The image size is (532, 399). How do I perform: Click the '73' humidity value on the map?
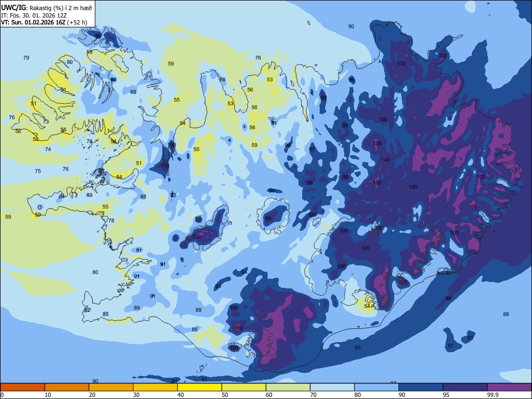46,122
